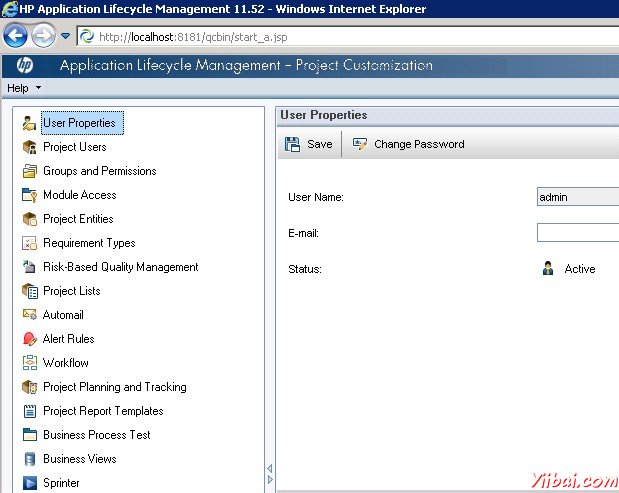Viewport: 619px width, 493px height.
Task: Click the Alert Rules red icon
Action: (29, 339)
